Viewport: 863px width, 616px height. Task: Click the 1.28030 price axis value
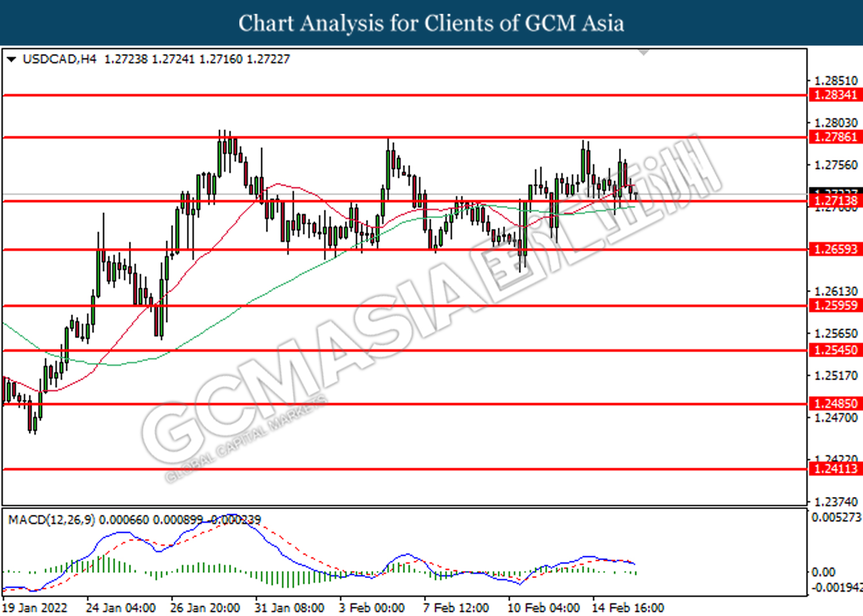[836, 123]
